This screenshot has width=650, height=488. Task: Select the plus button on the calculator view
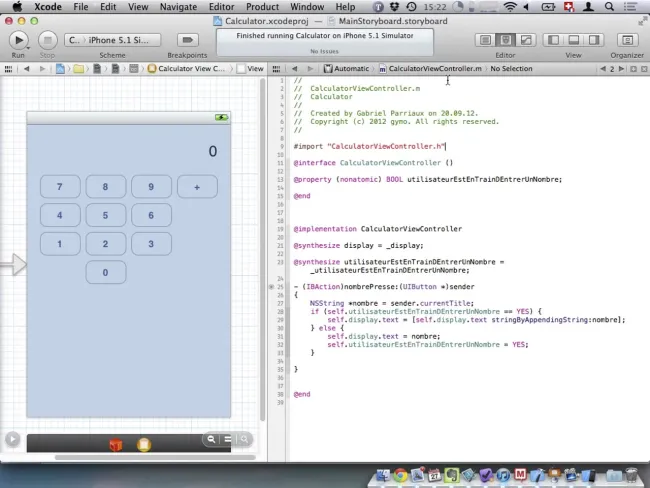(x=197, y=187)
